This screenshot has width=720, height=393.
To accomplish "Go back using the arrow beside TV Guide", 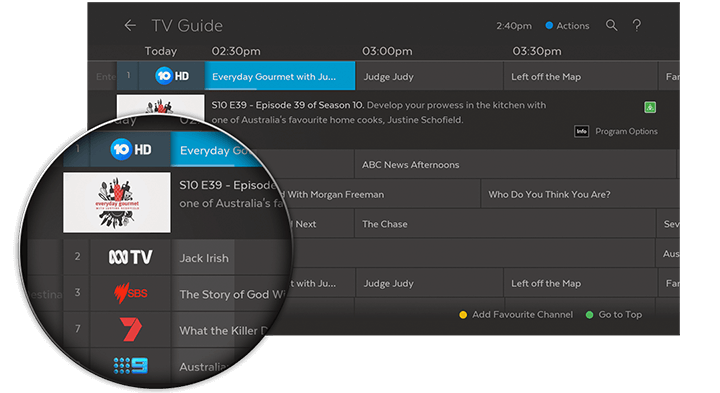I will coord(130,25).
